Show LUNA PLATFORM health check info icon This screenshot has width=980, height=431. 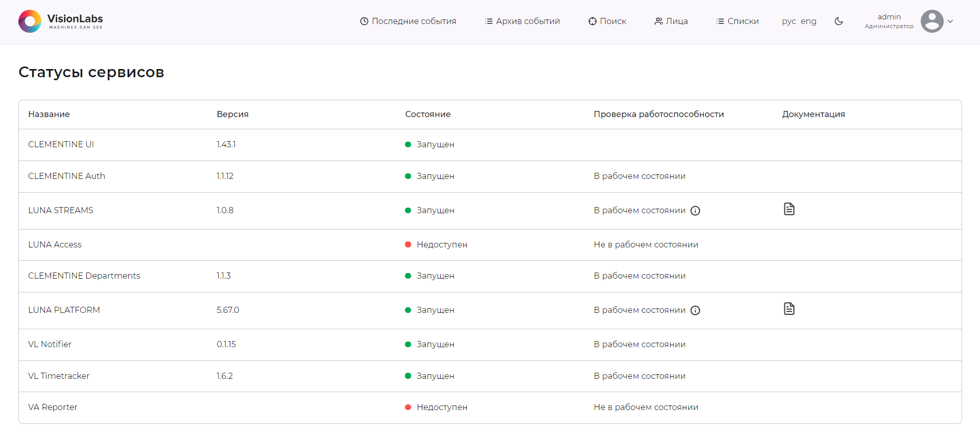695,310
